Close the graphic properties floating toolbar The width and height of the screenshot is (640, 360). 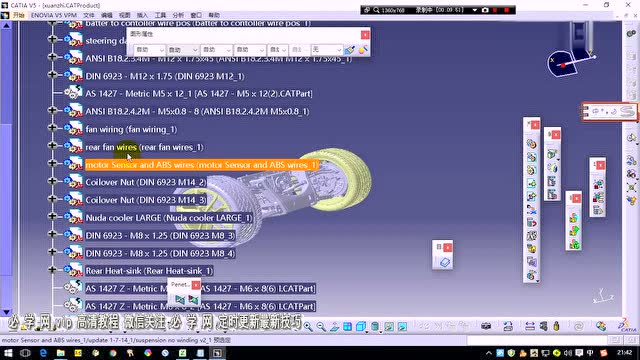(365, 35)
